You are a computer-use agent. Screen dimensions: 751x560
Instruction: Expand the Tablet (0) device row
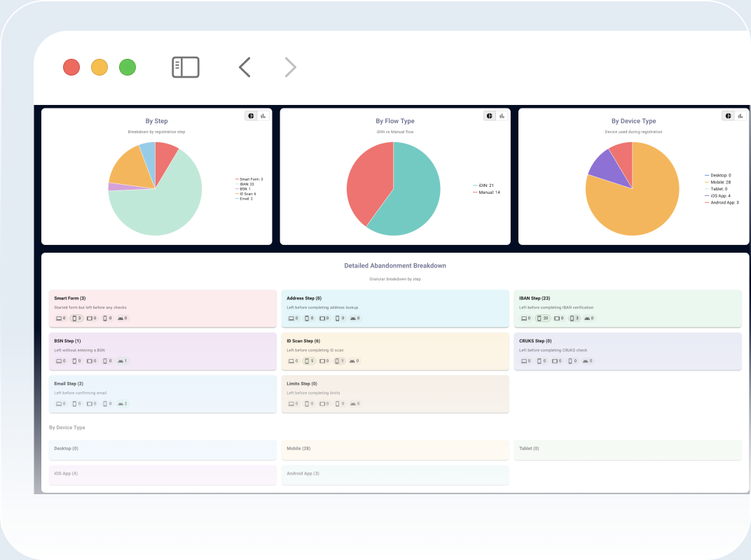[x=628, y=450]
